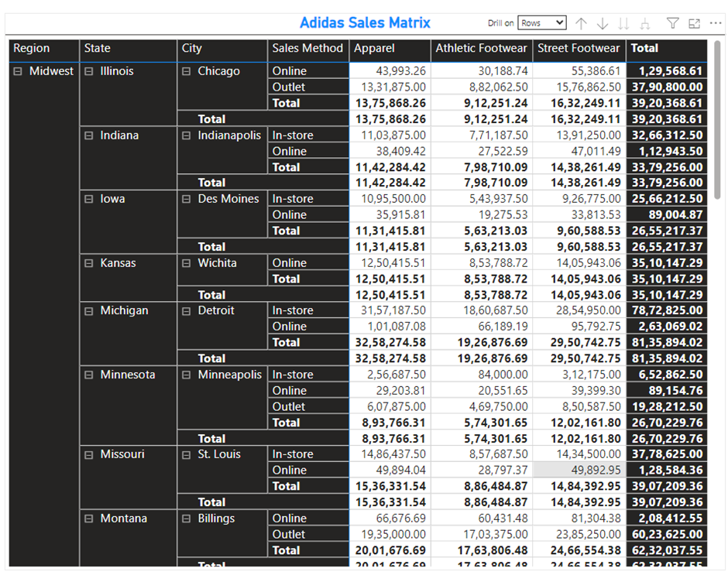This screenshot has height=575, width=728.
Task: Select the highlighted cell 49,892.95
Action: click(x=579, y=470)
